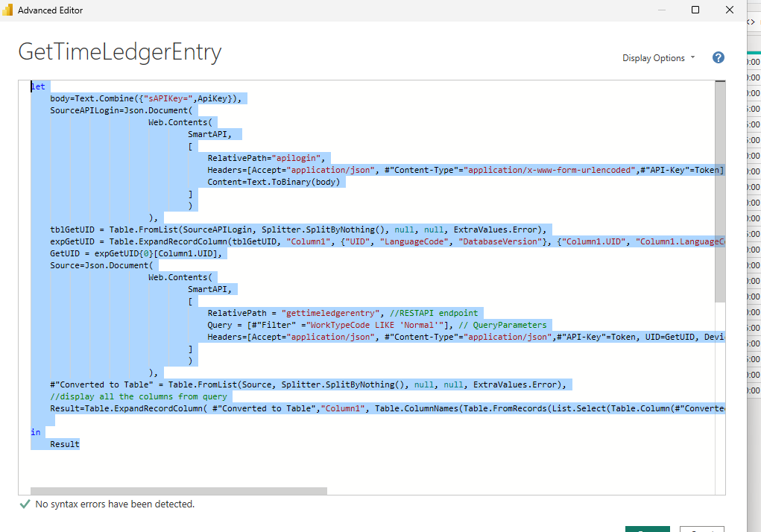Click the 'tblGetUID = Table.FromList' line
The width and height of the screenshot is (761, 532).
[x=298, y=229]
